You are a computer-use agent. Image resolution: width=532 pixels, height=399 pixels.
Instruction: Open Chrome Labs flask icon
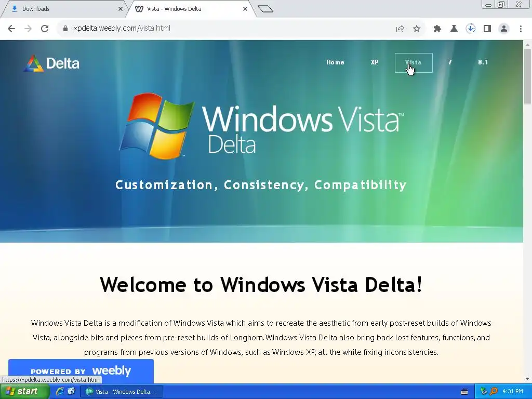pyautogui.click(x=454, y=29)
